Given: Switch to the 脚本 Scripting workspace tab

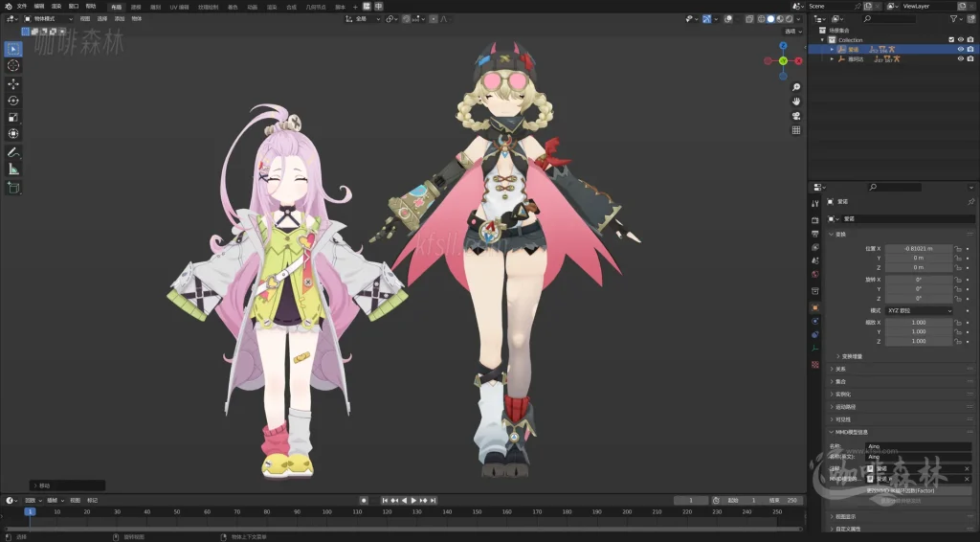Looking at the screenshot, I should [x=340, y=7].
